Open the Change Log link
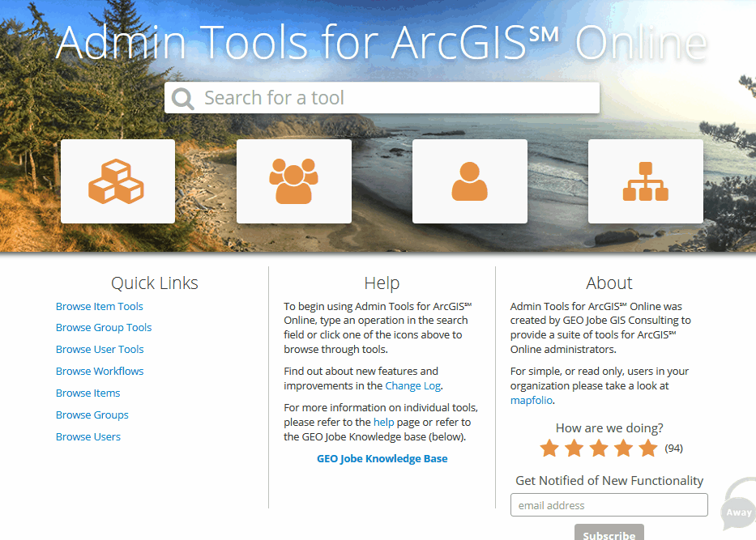This screenshot has height=540, width=756. click(x=412, y=386)
